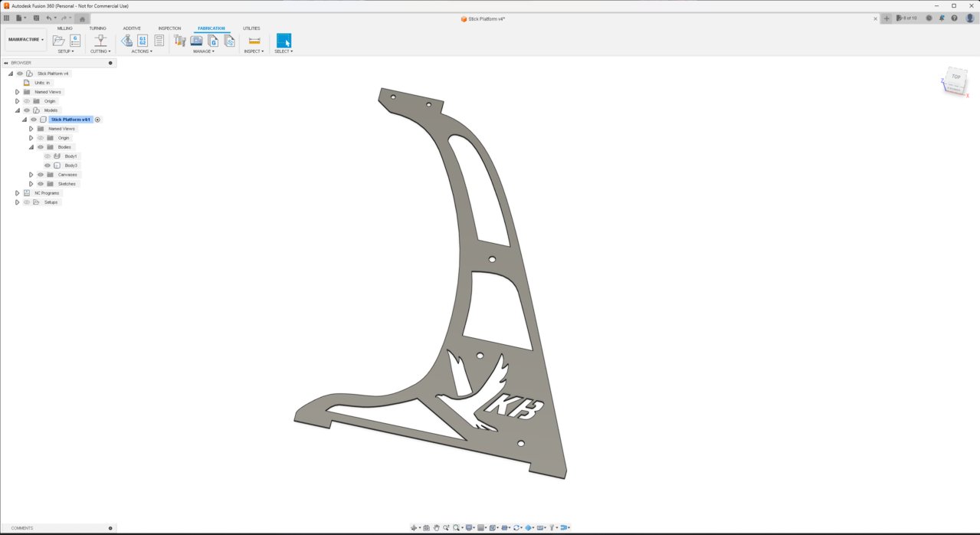
Task: Show hidden Body1 via its eye icon
Action: 48,156
